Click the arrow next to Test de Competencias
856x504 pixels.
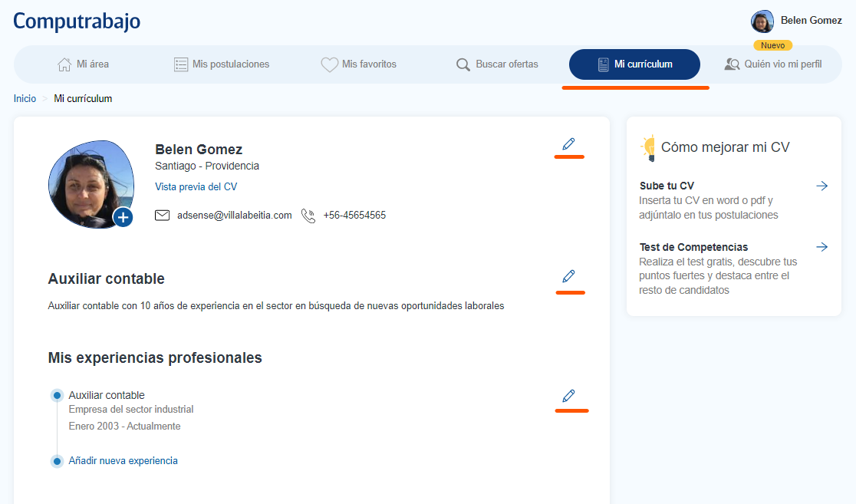click(821, 247)
